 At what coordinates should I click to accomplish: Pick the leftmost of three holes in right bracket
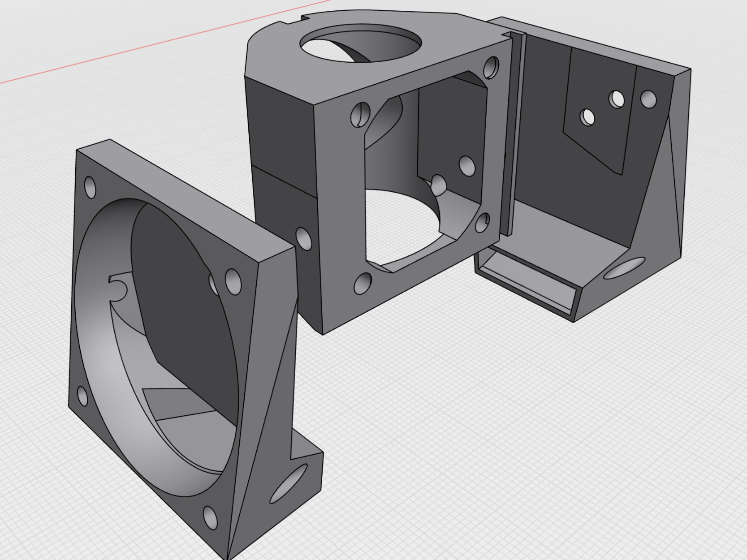(x=587, y=117)
